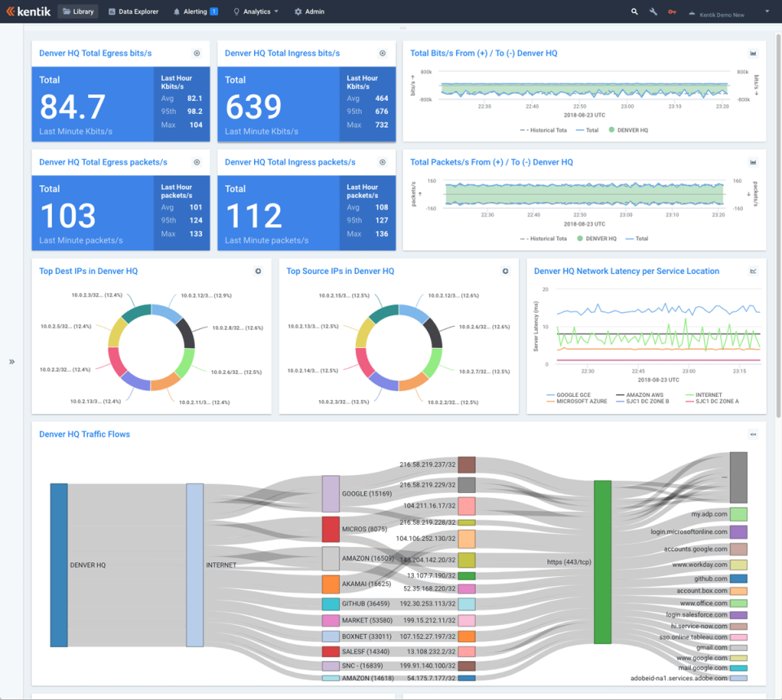Click 10.0.2.8/32 slice label in Dest IPs
The width and height of the screenshot is (782, 700).
click(x=237, y=328)
